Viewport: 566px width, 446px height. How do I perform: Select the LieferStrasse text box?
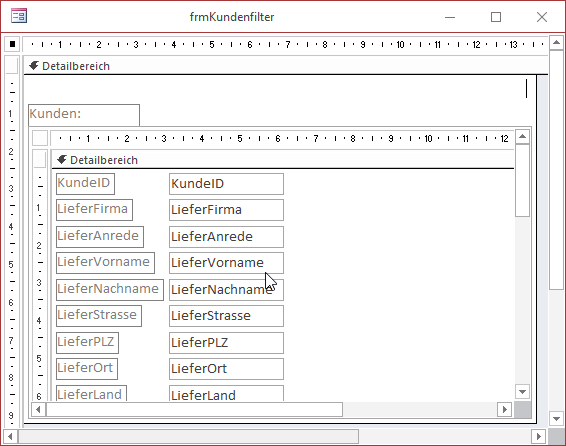tap(226, 316)
